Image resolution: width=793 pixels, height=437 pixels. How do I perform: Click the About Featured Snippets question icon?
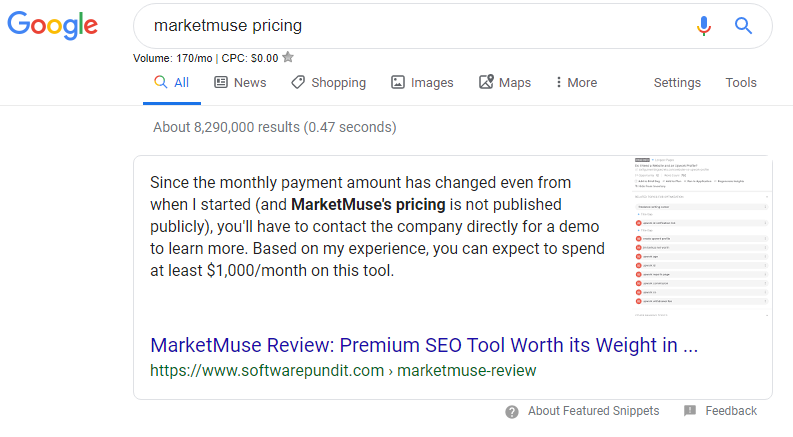[512, 411]
